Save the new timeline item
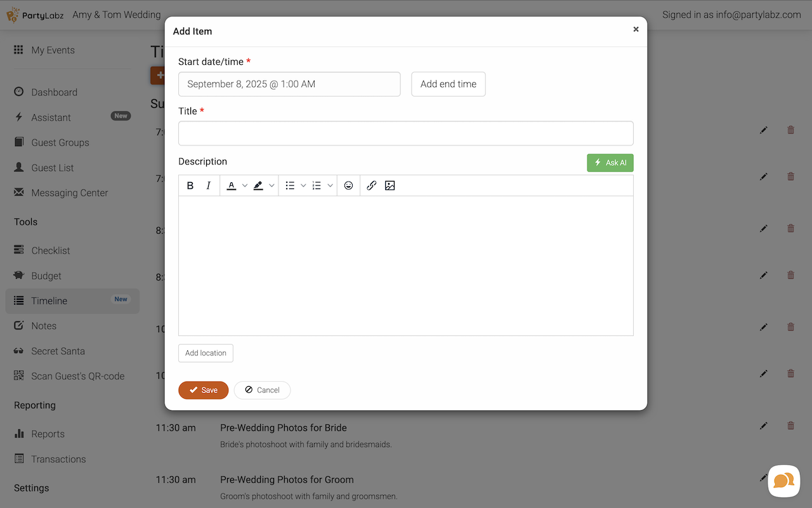This screenshot has height=508, width=812. [x=203, y=390]
